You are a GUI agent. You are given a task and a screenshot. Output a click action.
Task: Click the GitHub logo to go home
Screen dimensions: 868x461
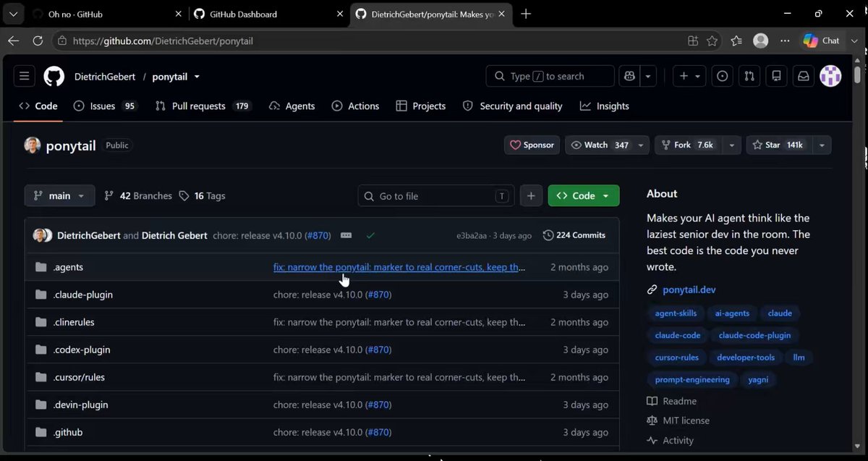(x=54, y=76)
